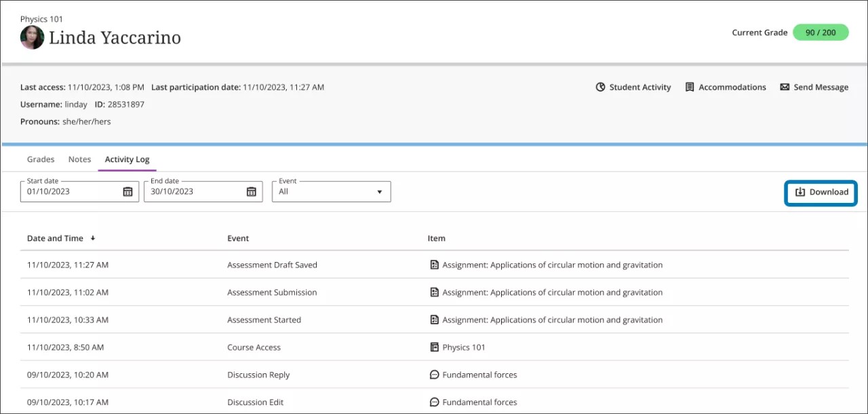Click the green 90 / 200 grade badge

click(821, 32)
